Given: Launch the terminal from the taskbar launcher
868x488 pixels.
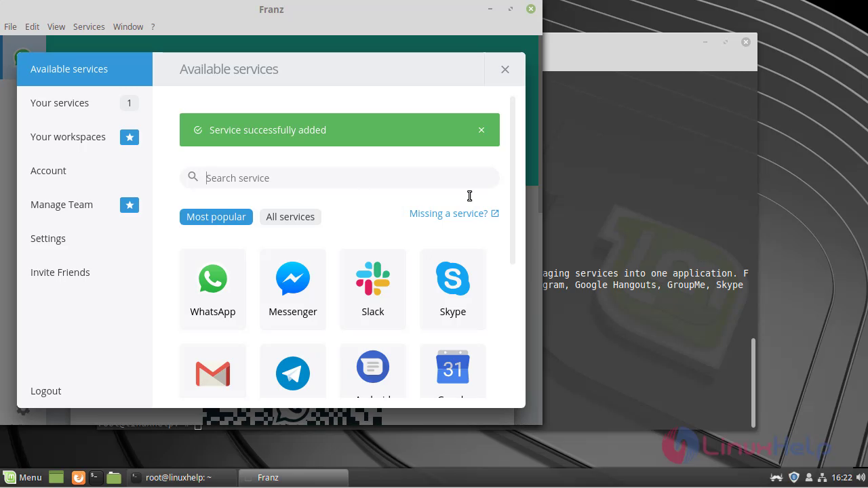Looking at the screenshot, I should (x=96, y=477).
